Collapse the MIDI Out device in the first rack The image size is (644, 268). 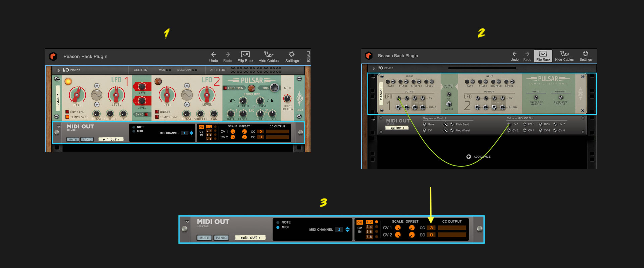pyautogui.click(x=59, y=127)
